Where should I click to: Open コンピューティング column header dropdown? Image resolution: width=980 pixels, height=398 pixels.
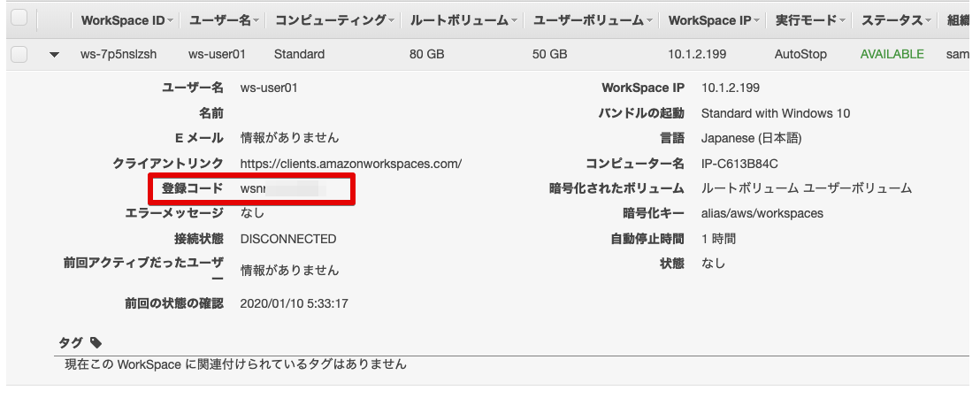pyautogui.click(x=391, y=21)
